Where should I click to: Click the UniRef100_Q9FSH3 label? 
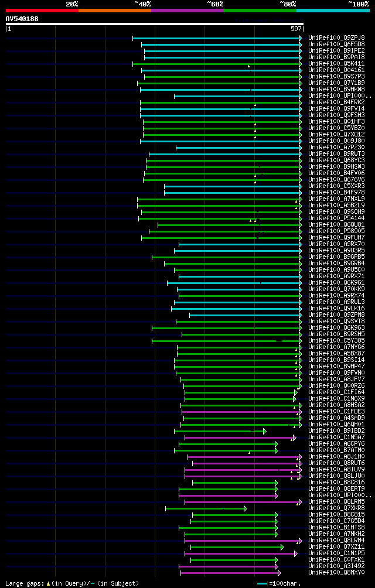(x=336, y=115)
